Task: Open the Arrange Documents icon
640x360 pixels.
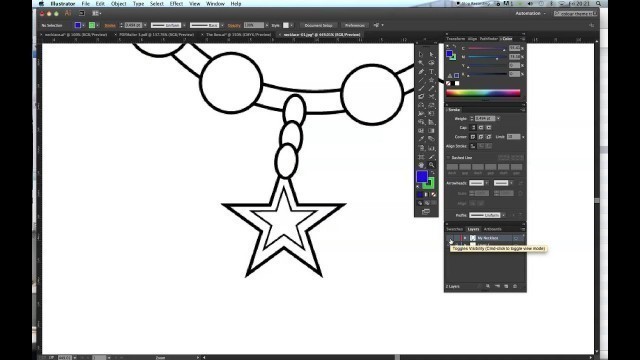Action: click(96, 13)
